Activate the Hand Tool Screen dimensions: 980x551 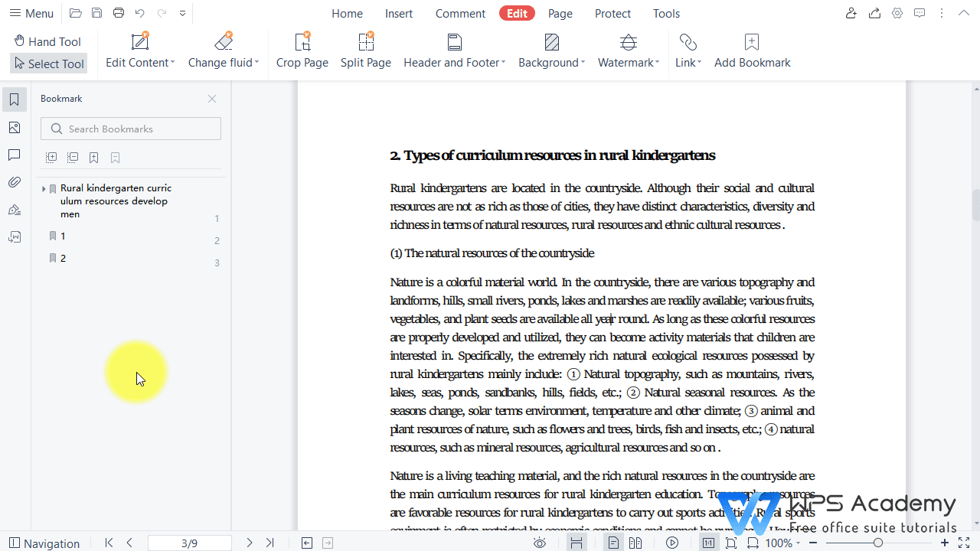[48, 41]
